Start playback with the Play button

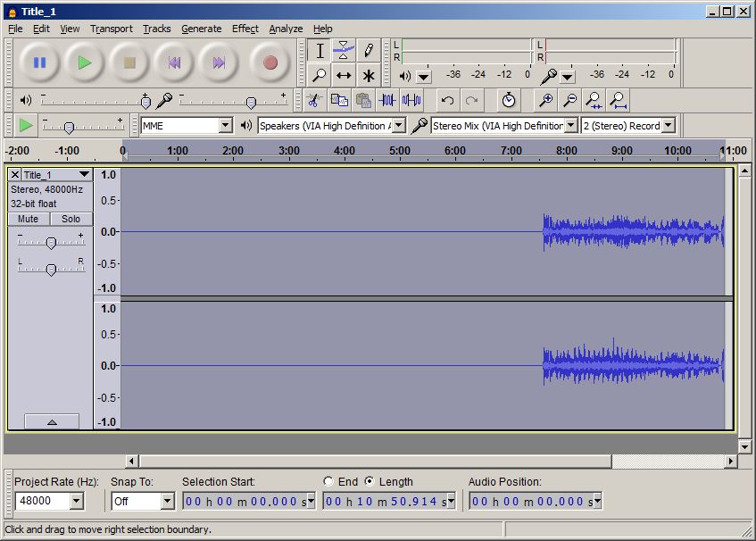(x=85, y=62)
